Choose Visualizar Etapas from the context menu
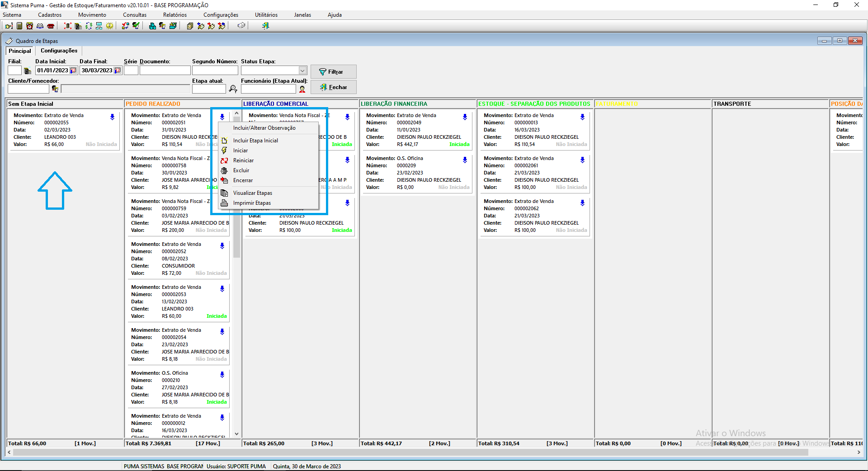868x471 pixels. 252,193
